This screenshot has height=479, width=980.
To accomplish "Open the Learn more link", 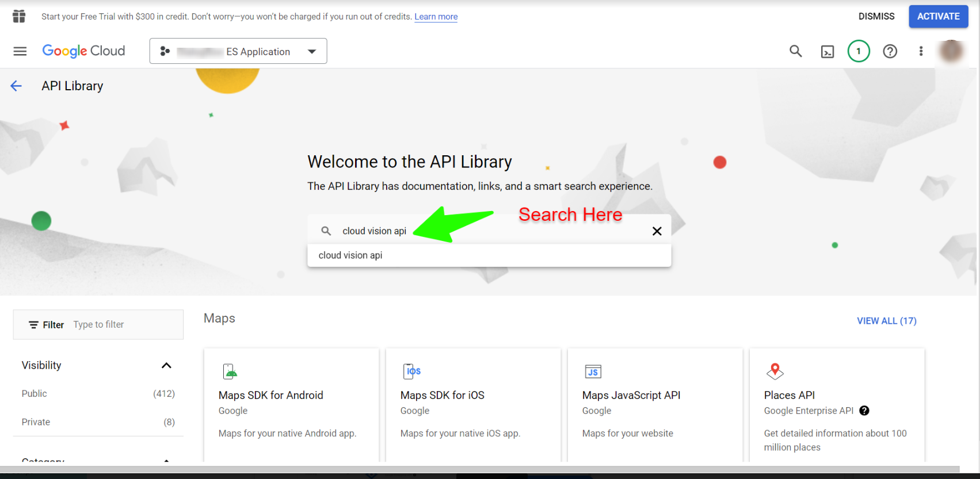I will [436, 17].
